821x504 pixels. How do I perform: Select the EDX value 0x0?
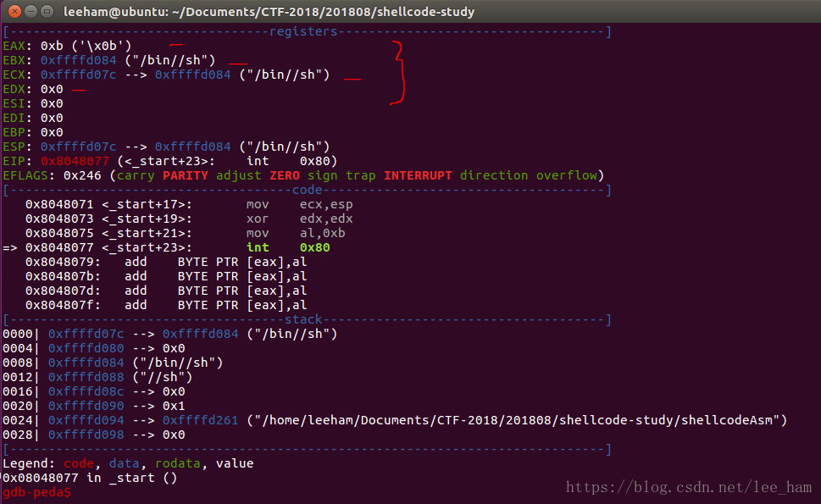click(52, 89)
